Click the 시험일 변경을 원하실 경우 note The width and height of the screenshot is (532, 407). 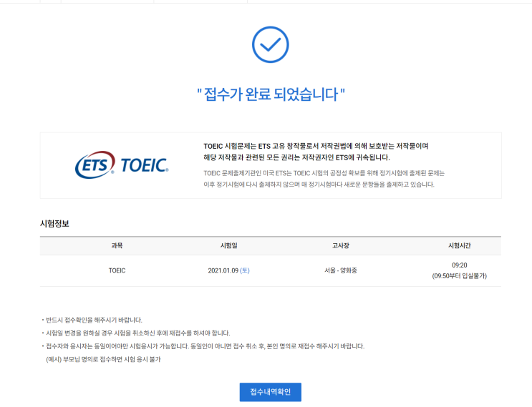click(137, 333)
